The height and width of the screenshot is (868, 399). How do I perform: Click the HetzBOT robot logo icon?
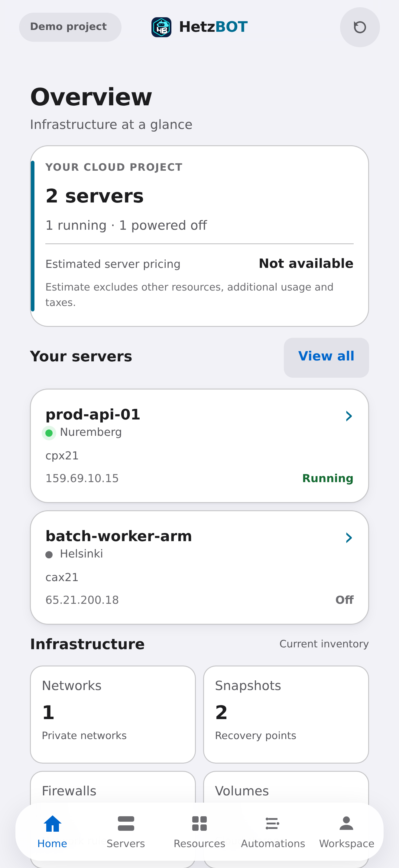161,27
